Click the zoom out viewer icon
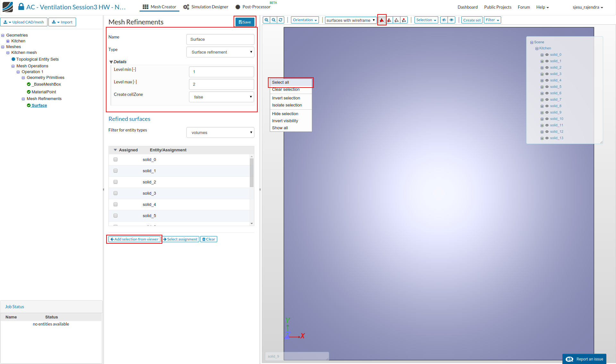Screen dimensions: 616x364 tap(274, 20)
